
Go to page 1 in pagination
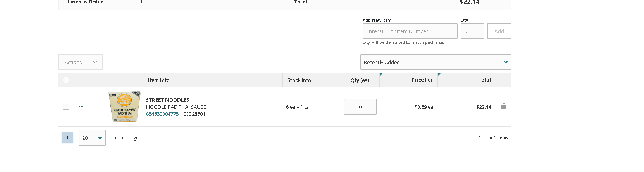pyautogui.click(x=67, y=138)
